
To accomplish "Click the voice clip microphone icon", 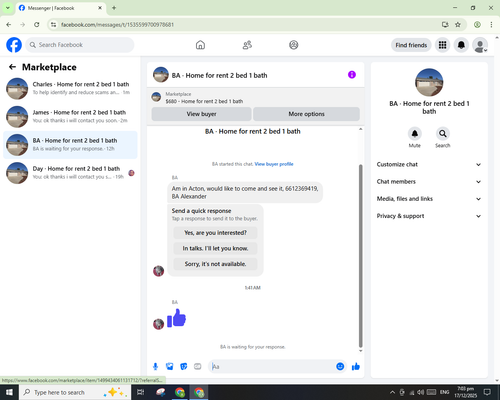I will (x=155, y=367).
